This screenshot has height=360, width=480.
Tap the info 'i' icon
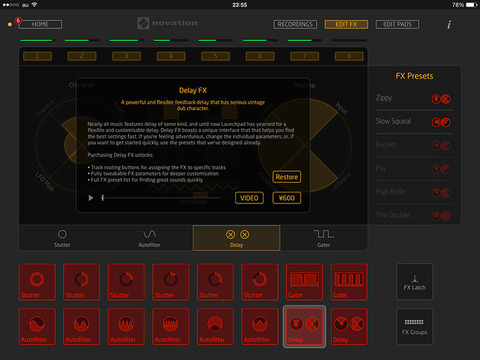[449, 24]
